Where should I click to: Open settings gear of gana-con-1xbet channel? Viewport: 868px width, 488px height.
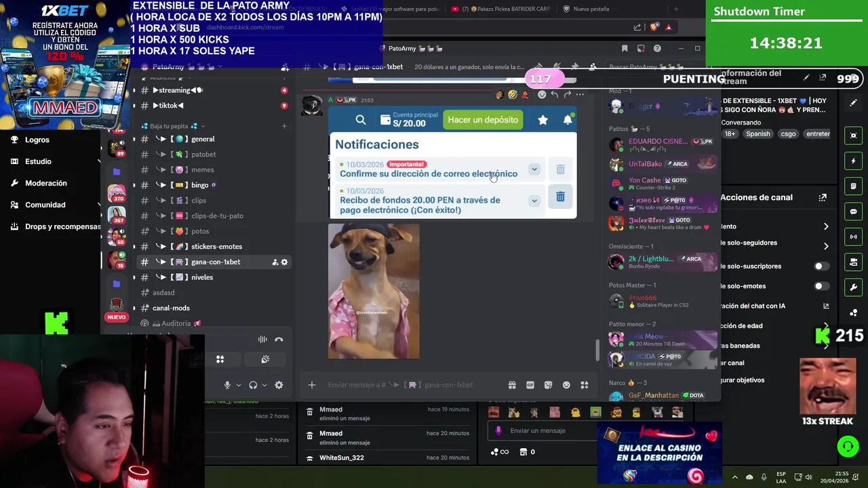click(284, 262)
